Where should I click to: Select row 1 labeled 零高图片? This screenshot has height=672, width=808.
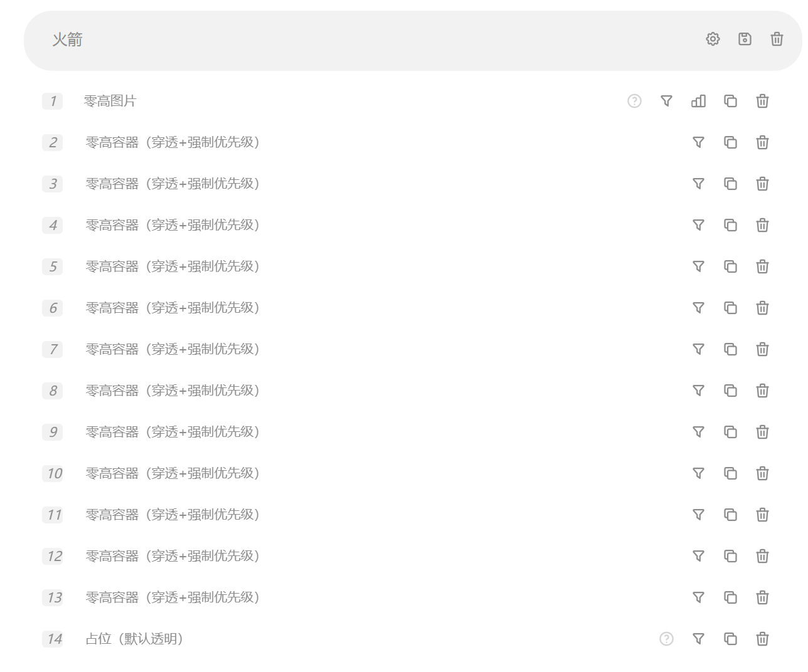110,101
